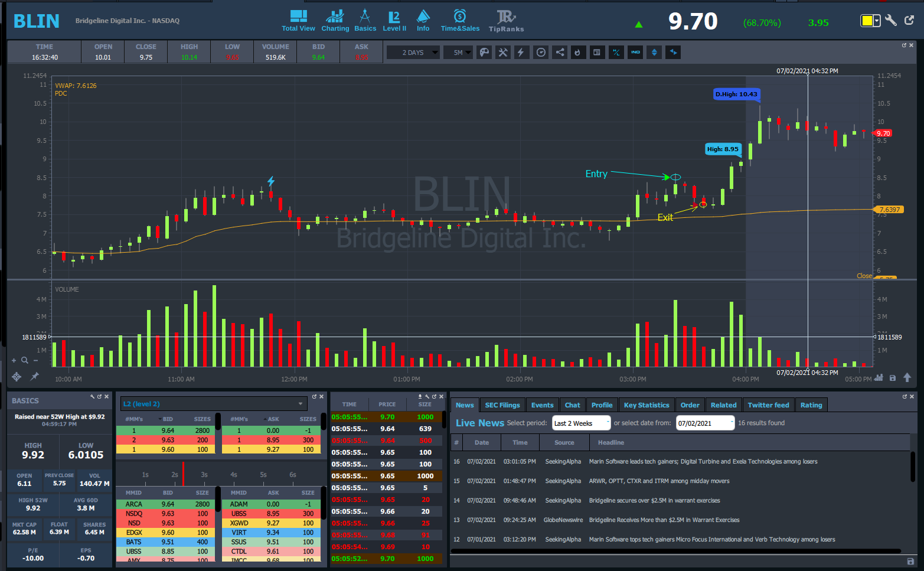Toggle the hot flame chart button

coord(577,53)
